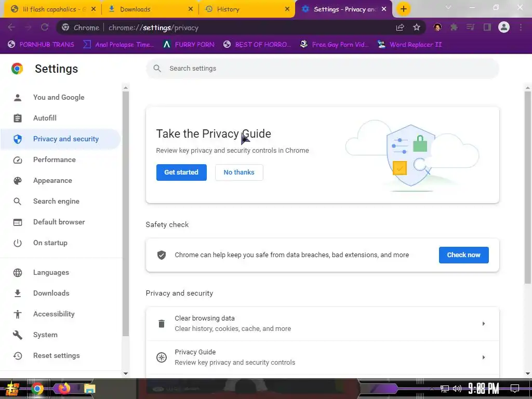Click the System wrench icon
The width and height of the screenshot is (532, 399).
(17, 335)
